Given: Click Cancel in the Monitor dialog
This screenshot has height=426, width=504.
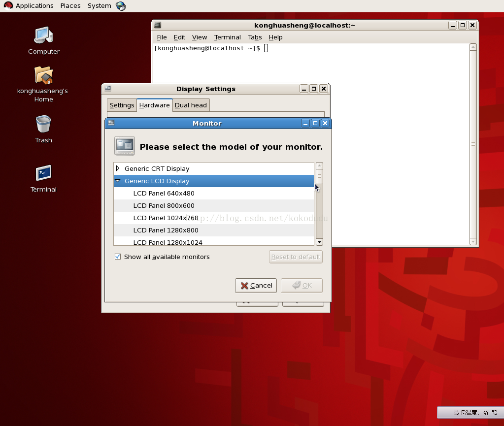Looking at the screenshot, I should coord(256,286).
